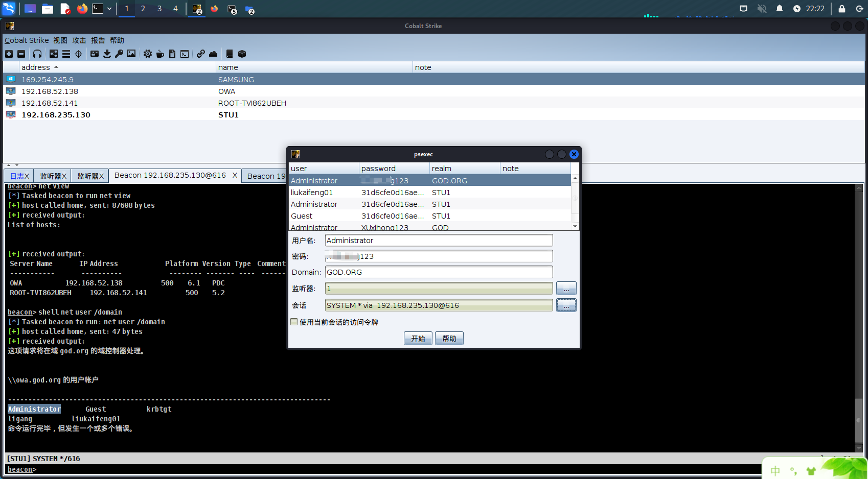The width and height of the screenshot is (868, 479).
Task: Click the document Office macro icon
Action: (172, 54)
